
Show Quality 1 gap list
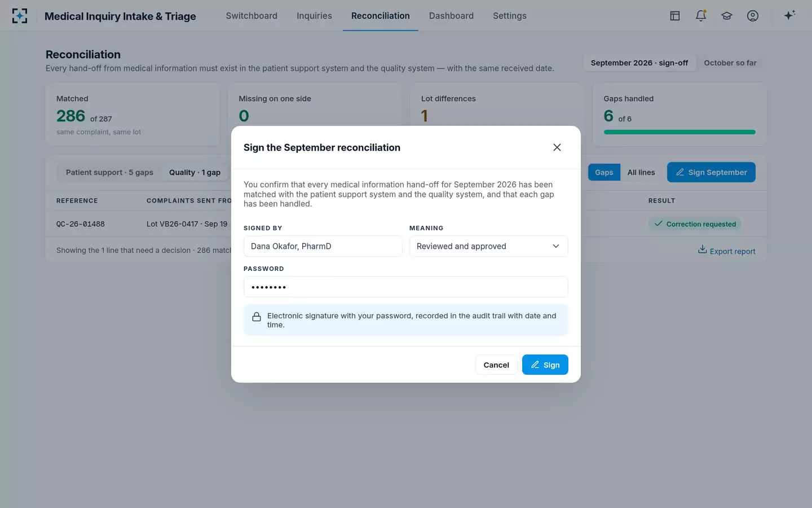(195, 172)
